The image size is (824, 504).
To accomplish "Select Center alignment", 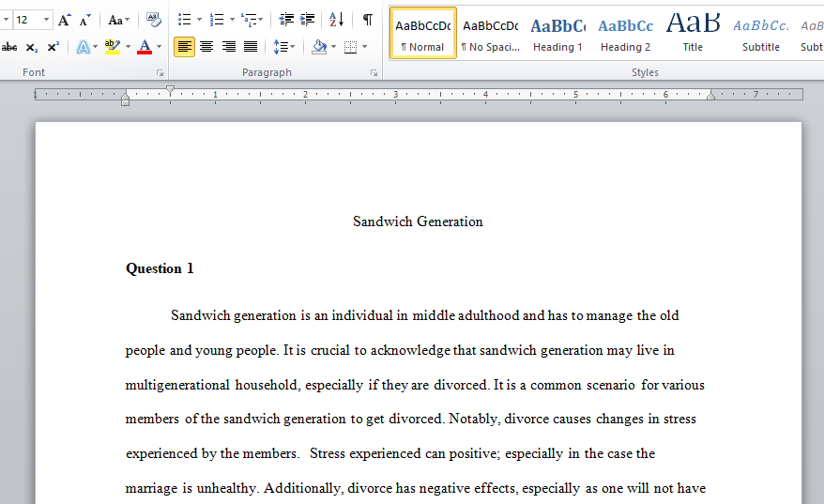I will [x=206, y=47].
